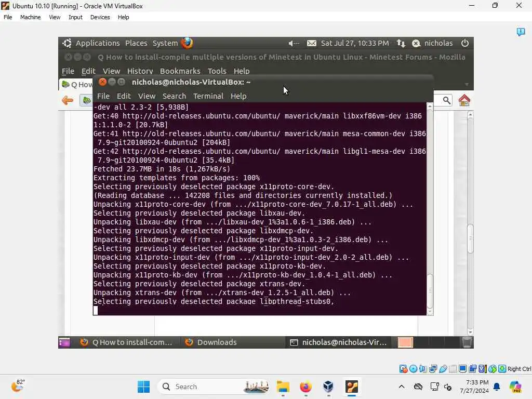532x399 pixels.
Task: Click the terminal scrollbar thumb
Action: click(x=430, y=290)
